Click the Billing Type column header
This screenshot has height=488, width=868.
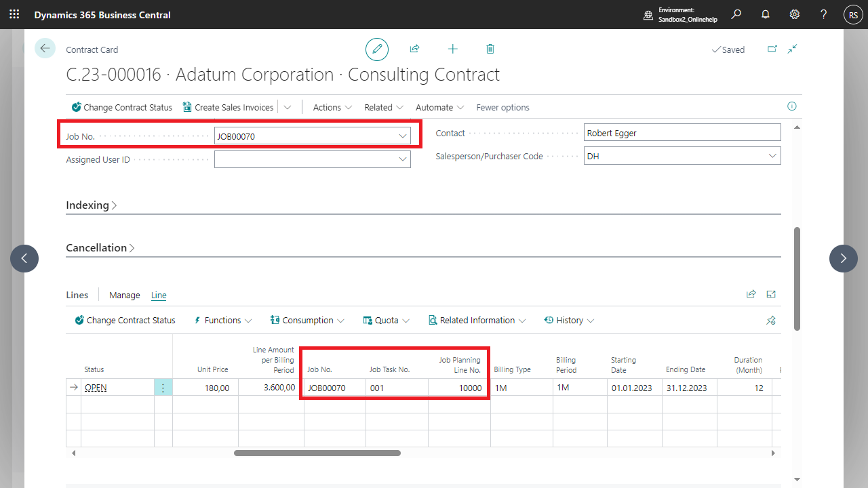point(512,369)
